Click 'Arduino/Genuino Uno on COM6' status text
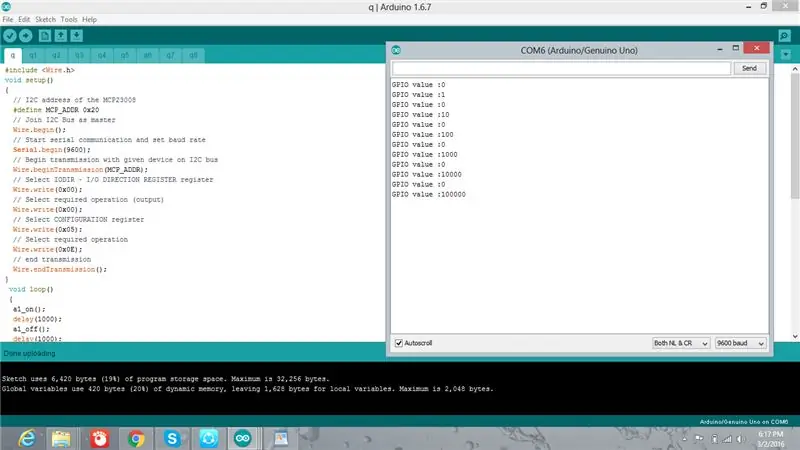The height and width of the screenshot is (450, 800). click(x=743, y=422)
